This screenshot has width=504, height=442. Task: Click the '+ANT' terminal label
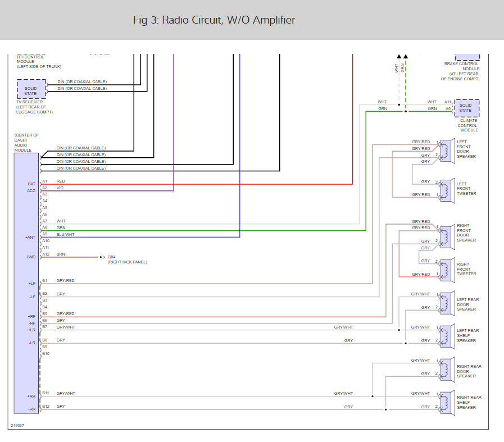pos(30,238)
